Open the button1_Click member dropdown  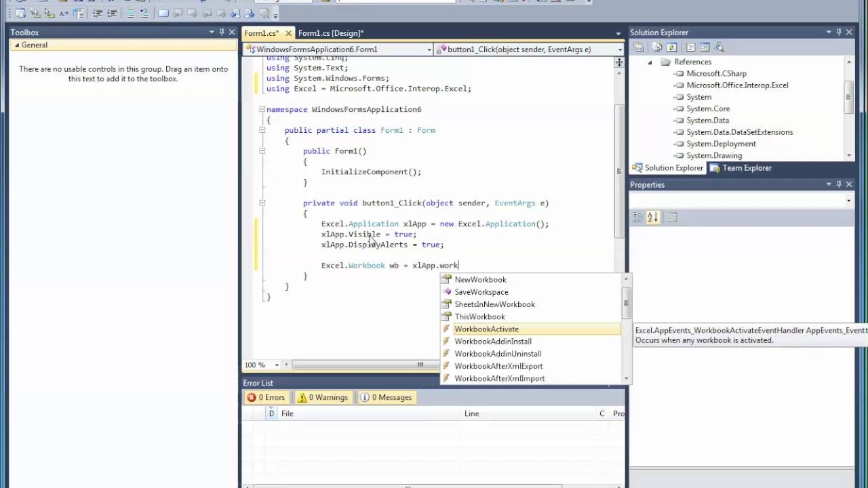(x=620, y=49)
